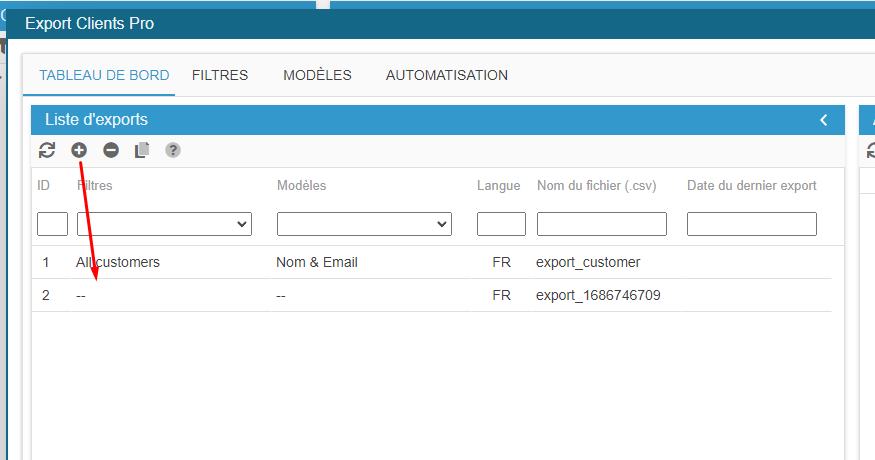
Task: Open help question mark icon
Action: (x=173, y=150)
